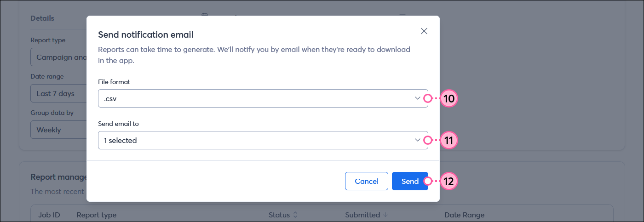
Task: Click the File format field label
Action: [114, 81]
